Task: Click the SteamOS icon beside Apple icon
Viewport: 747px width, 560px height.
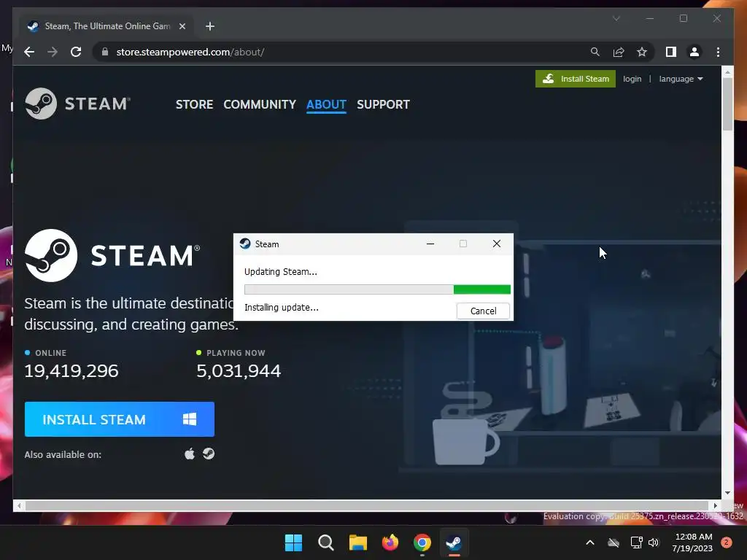Action: click(x=209, y=454)
